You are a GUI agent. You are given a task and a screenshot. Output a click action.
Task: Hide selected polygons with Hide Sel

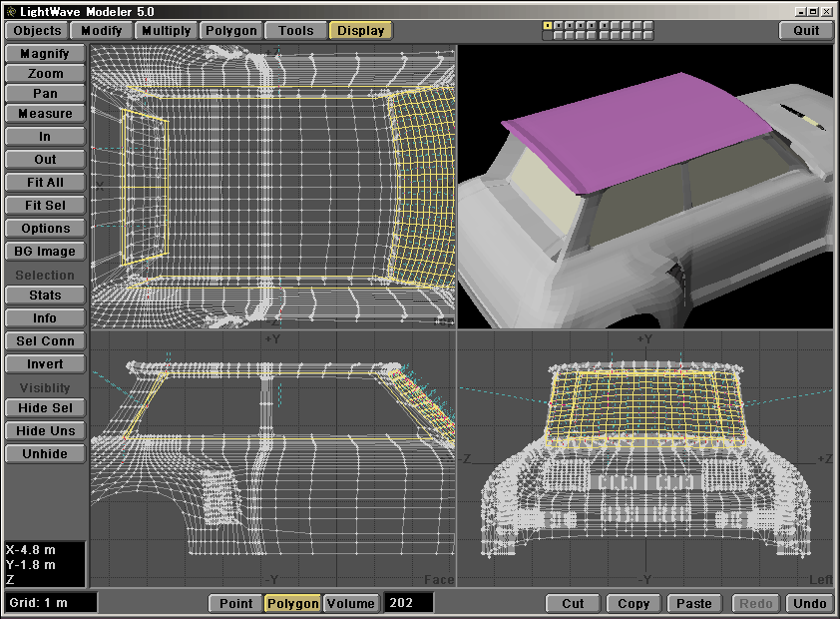pos(45,407)
